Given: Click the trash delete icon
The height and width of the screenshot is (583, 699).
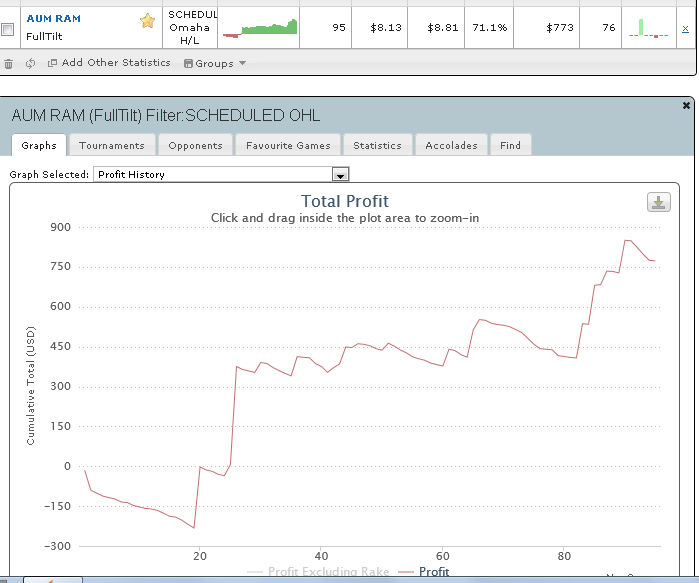Looking at the screenshot, I should pyautogui.click(x=8, y=64).
